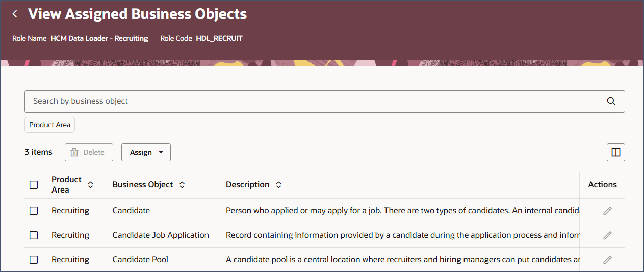644x272 pixels.
Task: Sort by Description column arrows
Action: pyautogui.click(x=278, y=185)
